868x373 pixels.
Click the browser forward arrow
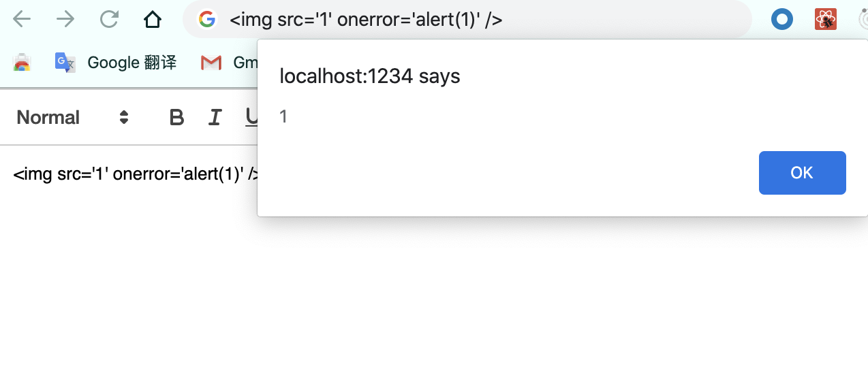[65, 19]
